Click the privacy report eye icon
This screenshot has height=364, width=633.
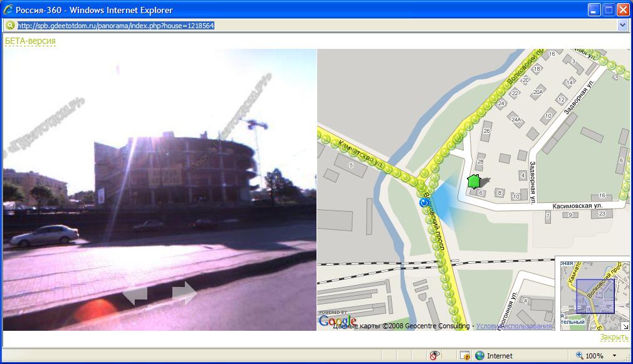point(436,356)
